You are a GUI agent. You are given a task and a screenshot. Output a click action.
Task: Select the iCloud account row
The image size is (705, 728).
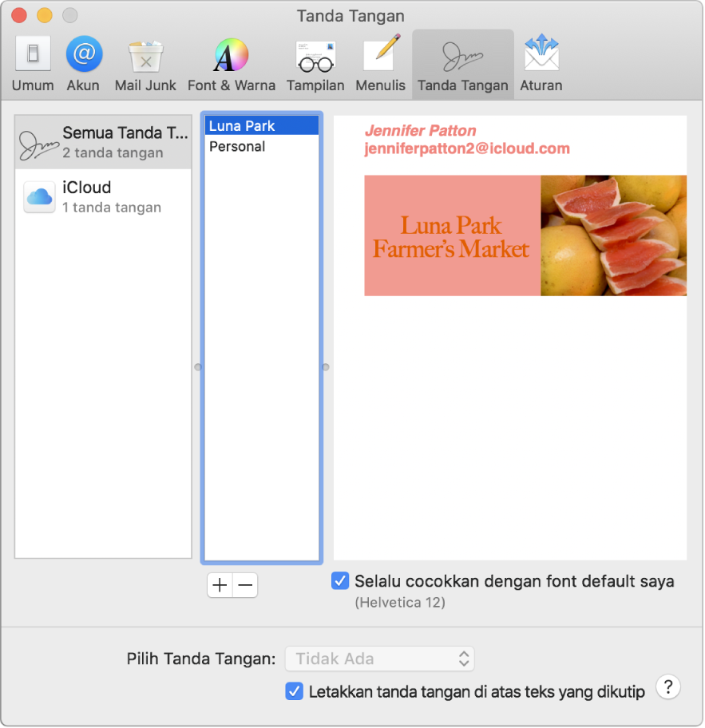pyautogui.click(x=103, y=197)
